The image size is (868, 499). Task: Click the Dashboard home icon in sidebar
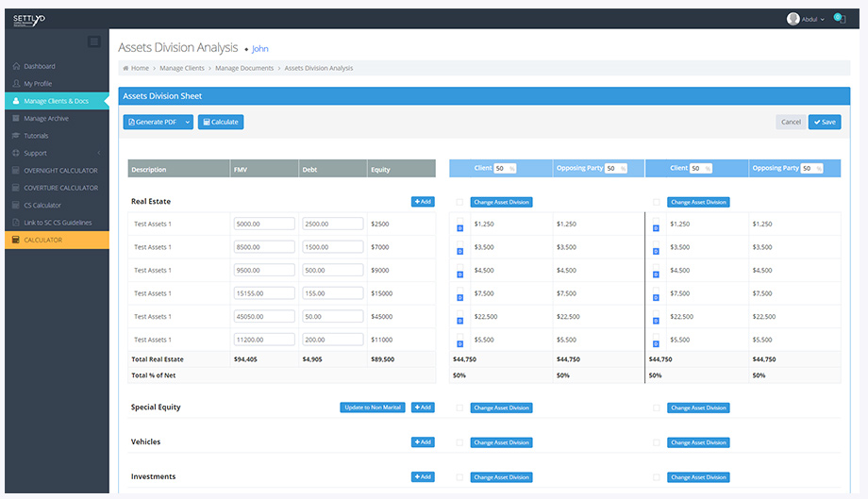(16, 67)
